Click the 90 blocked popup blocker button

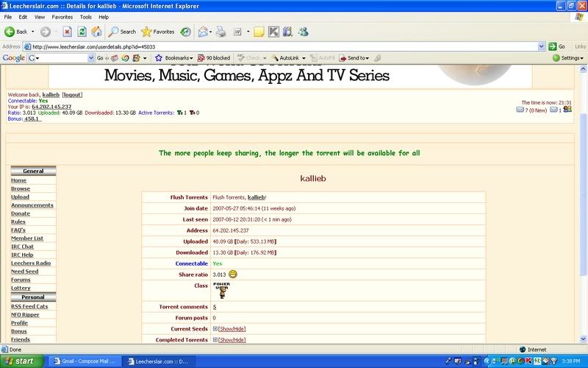(214, 58)
